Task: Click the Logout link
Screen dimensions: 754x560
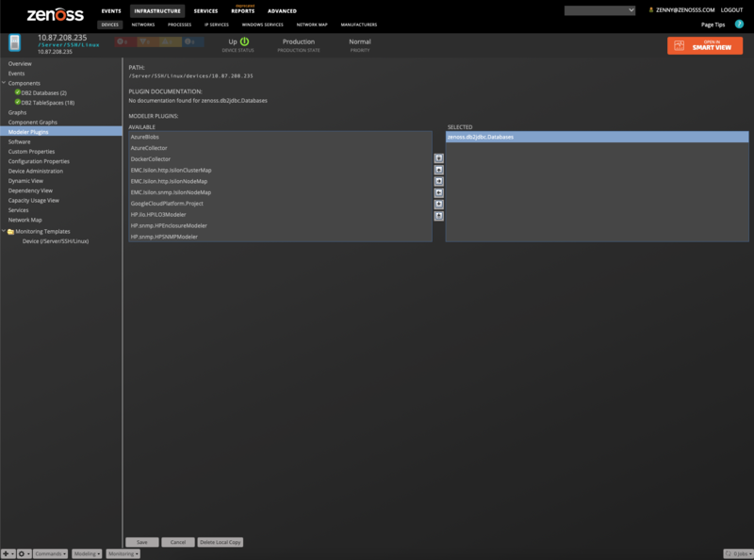Action: coord(731,10)
